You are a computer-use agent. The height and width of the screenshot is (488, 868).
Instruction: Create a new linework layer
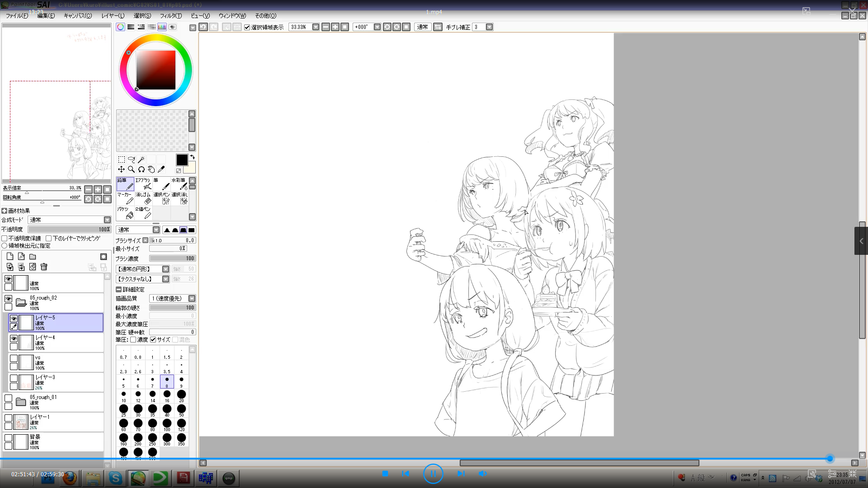tap(21, 257)
